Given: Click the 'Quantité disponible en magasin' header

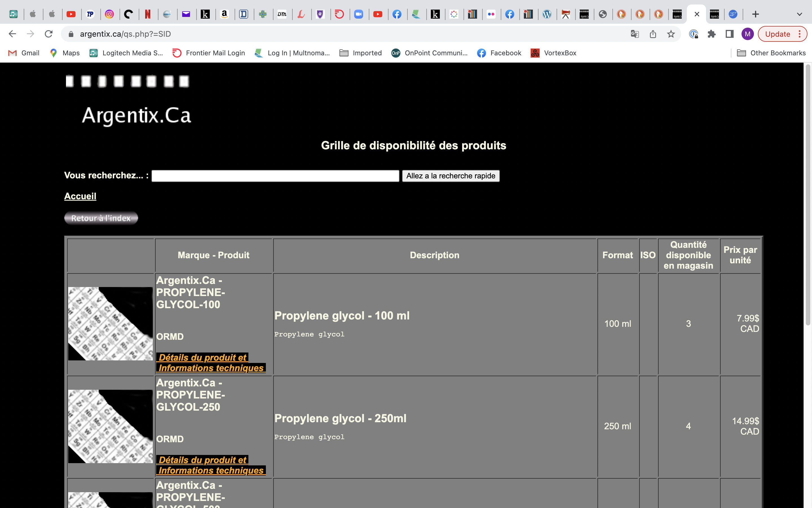Looking at the screenshot, I should (688, 255).
